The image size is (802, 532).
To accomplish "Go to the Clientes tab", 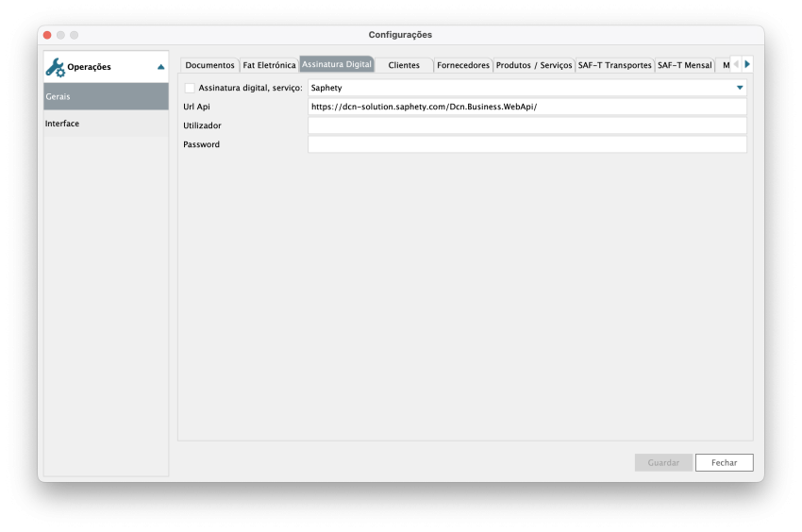I will [x=404, y=65].
